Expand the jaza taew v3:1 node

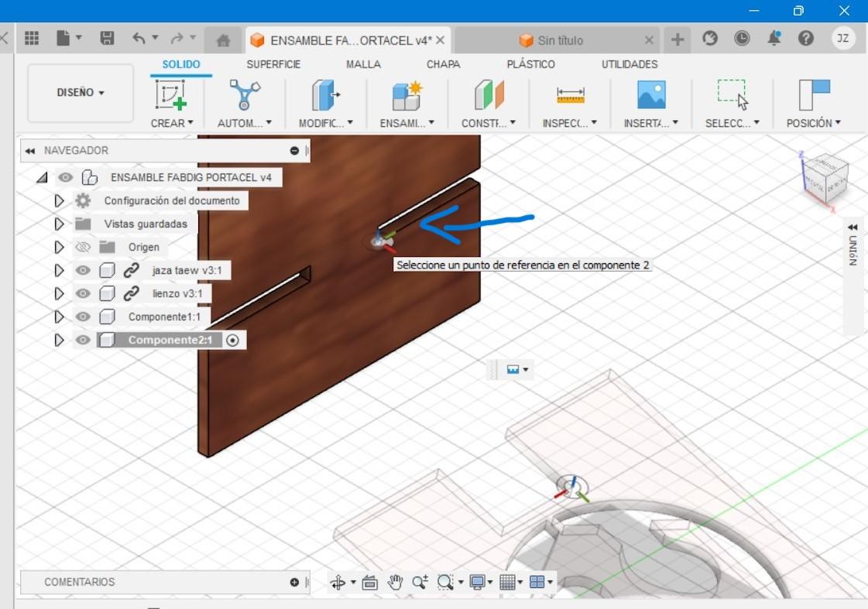[59, 271]
